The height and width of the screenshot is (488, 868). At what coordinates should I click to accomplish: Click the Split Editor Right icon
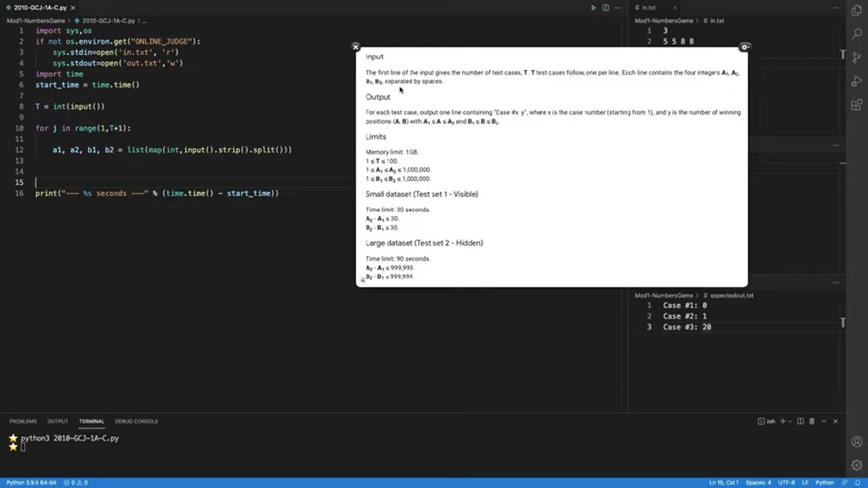pyautogui.click(x=605, y=8)
